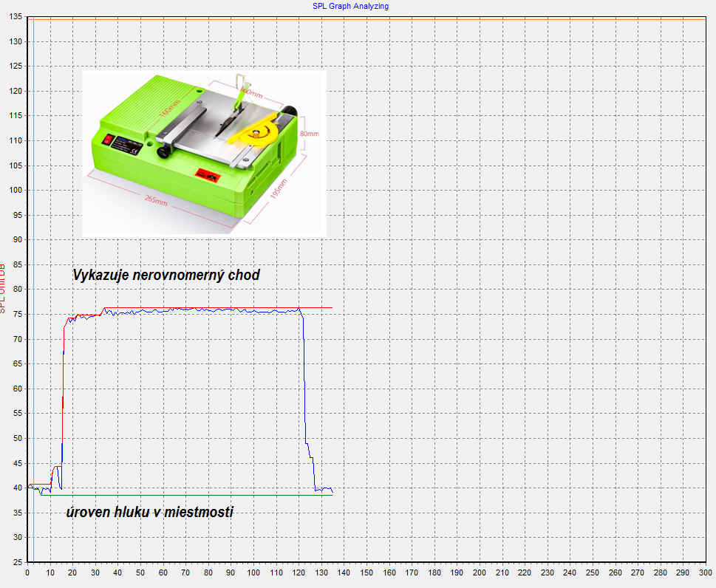Click the red max-hold line right of the 120 mark
Viewport: 716px width, 588px height.
pos(318,307)
